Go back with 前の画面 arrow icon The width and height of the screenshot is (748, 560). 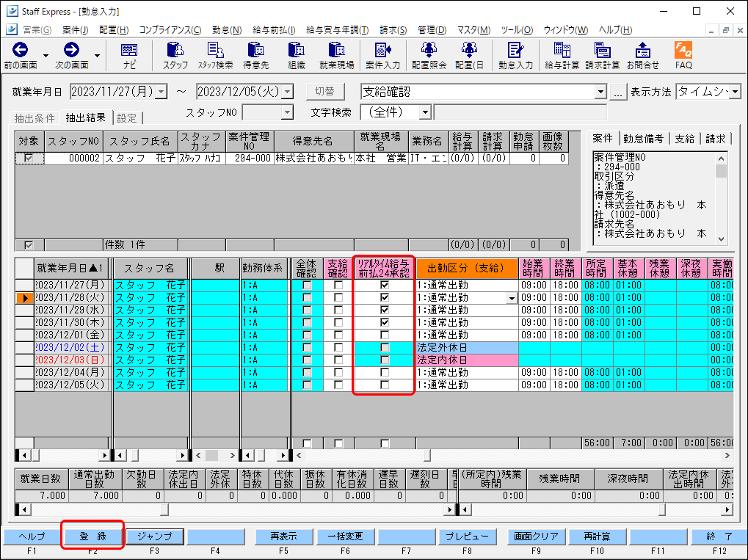click(20, 50)
